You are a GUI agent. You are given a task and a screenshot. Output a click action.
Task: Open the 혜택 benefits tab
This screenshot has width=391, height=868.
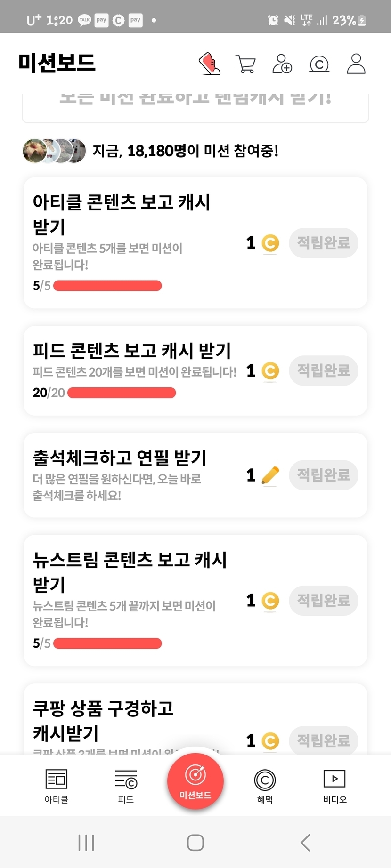click(265, 785)
